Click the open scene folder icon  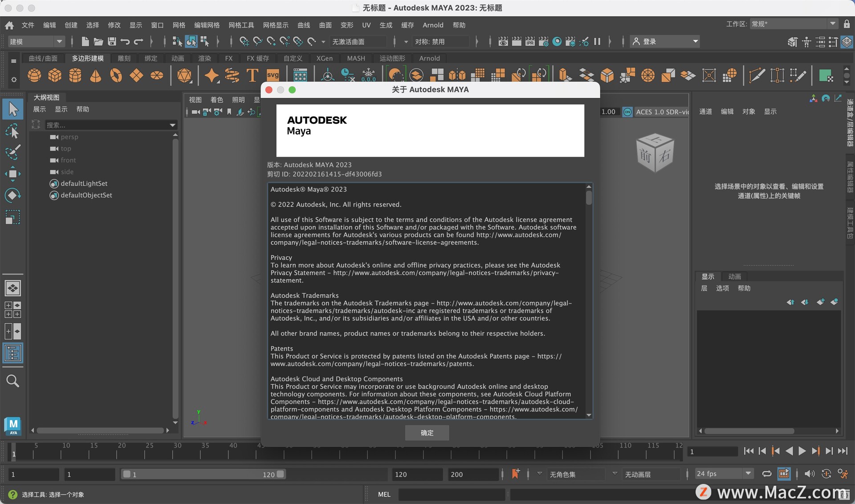point(98,41)
